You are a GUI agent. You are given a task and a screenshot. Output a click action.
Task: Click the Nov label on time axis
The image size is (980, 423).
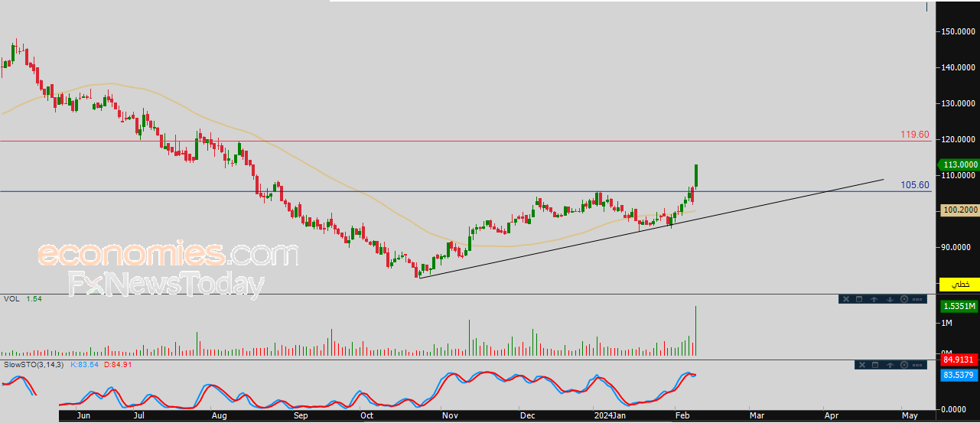(x=450, y=416)
